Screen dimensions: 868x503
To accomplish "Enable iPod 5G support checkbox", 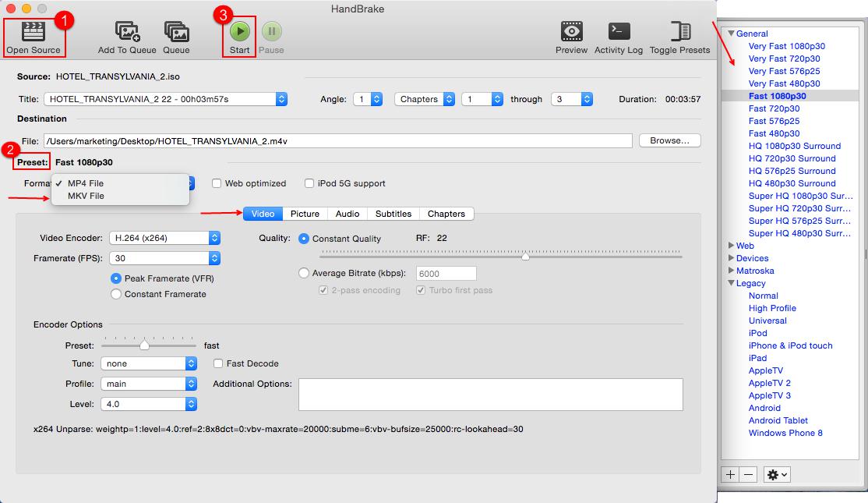I will (x=309, y=183).
